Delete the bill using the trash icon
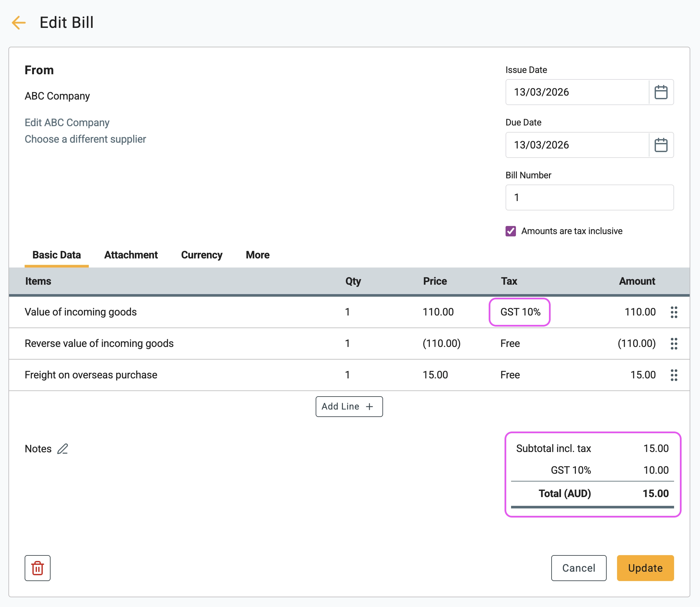 tap(37, 568)
